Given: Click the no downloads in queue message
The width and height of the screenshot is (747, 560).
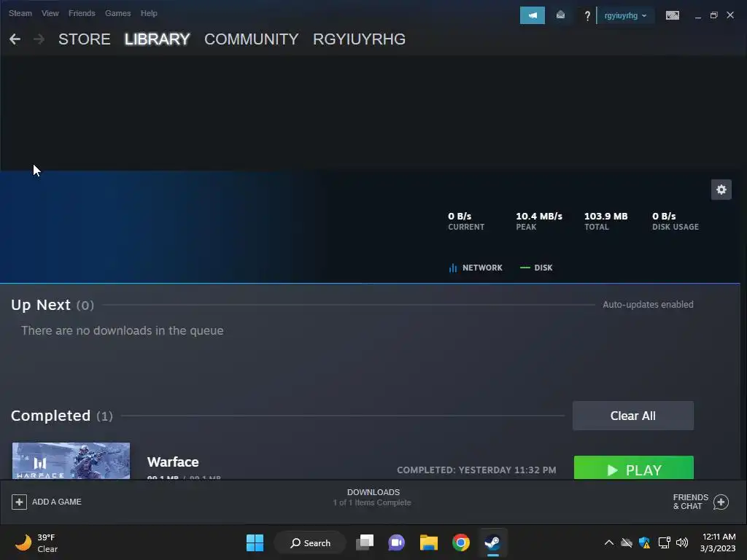Looking at the screenshot, I should point(123,330).
